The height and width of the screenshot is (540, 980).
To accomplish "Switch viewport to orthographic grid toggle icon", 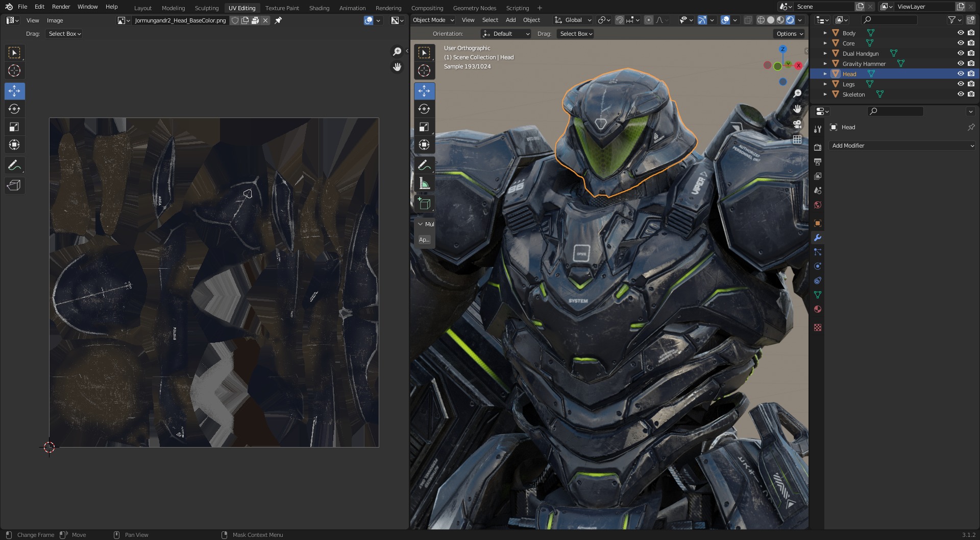I will (797, 139).
